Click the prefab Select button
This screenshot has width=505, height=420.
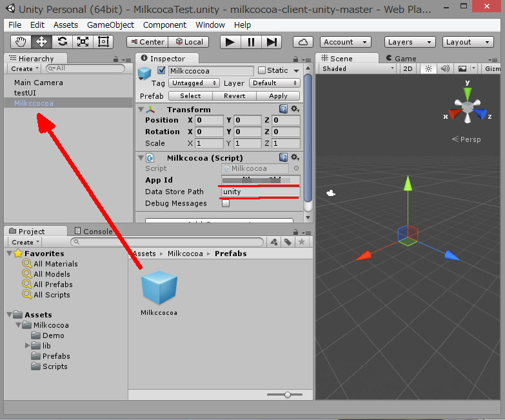pos(190,96)
